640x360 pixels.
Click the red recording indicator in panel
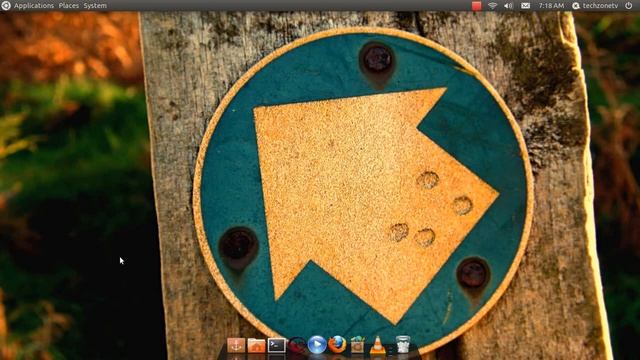(x=476, y=6)
